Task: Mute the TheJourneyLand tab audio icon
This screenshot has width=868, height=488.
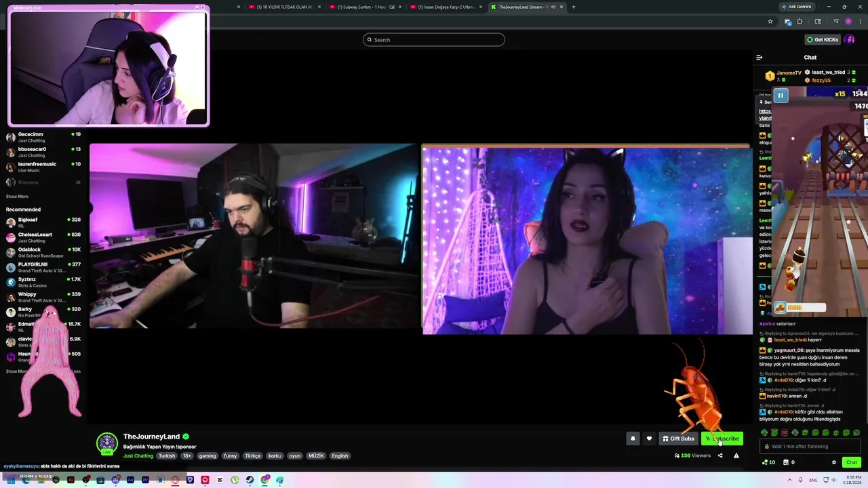Action: pyautogui.click(x=553, y=7)
